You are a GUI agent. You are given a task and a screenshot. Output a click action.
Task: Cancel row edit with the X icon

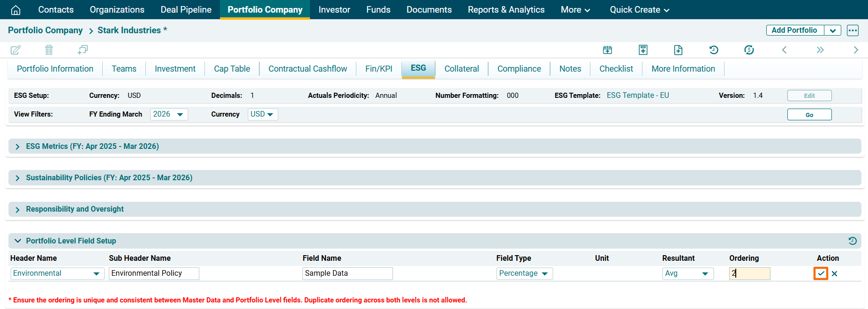pyautogui.click(x=835, y=274)
